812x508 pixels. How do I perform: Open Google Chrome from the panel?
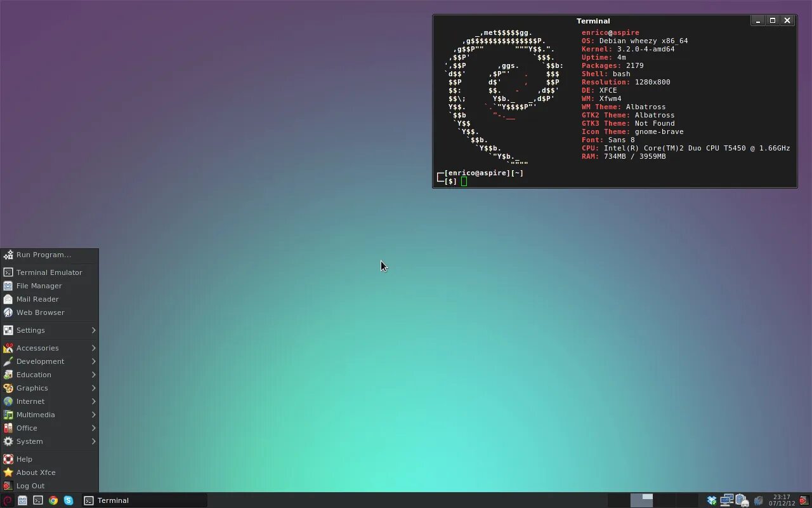[53, 500]
